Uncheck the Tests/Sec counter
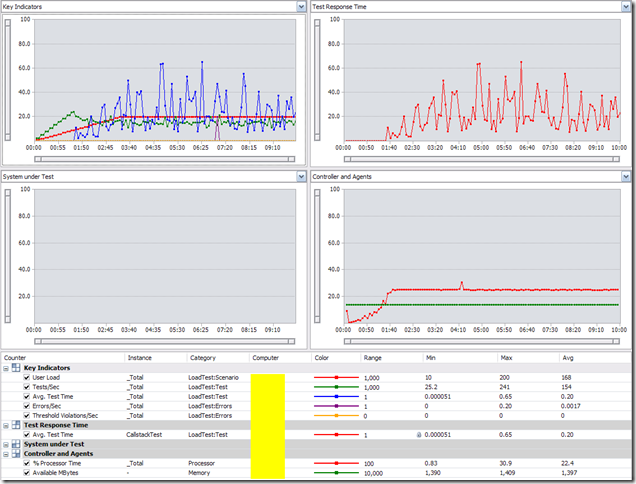 click(27, 387)
